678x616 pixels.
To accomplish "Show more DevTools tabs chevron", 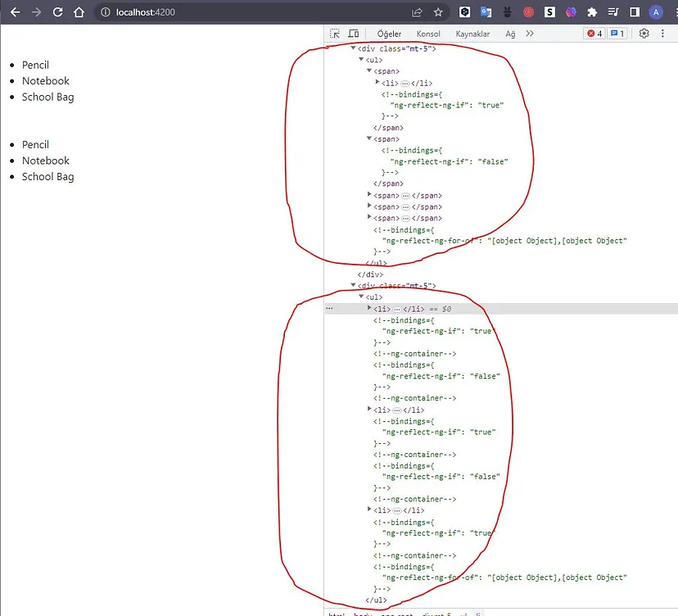I will pyautogui.click(x=530, y=34).
